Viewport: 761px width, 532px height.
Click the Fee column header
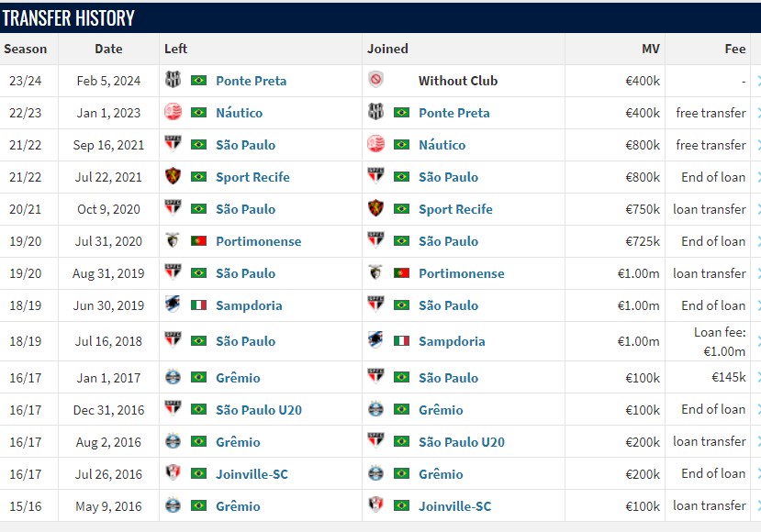734,49
